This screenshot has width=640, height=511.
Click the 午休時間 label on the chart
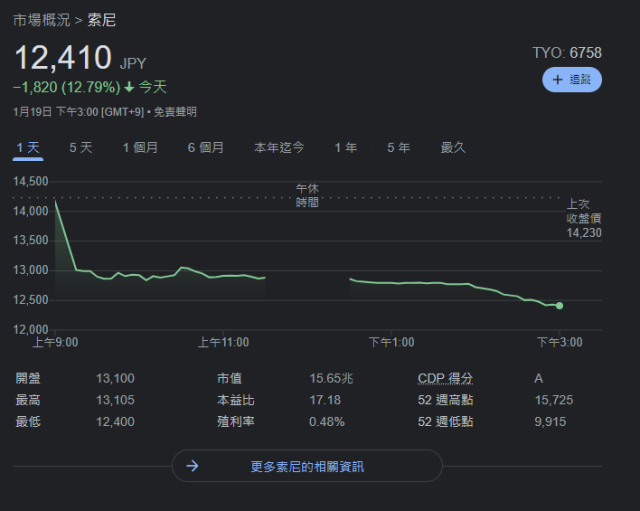(307, 195)
